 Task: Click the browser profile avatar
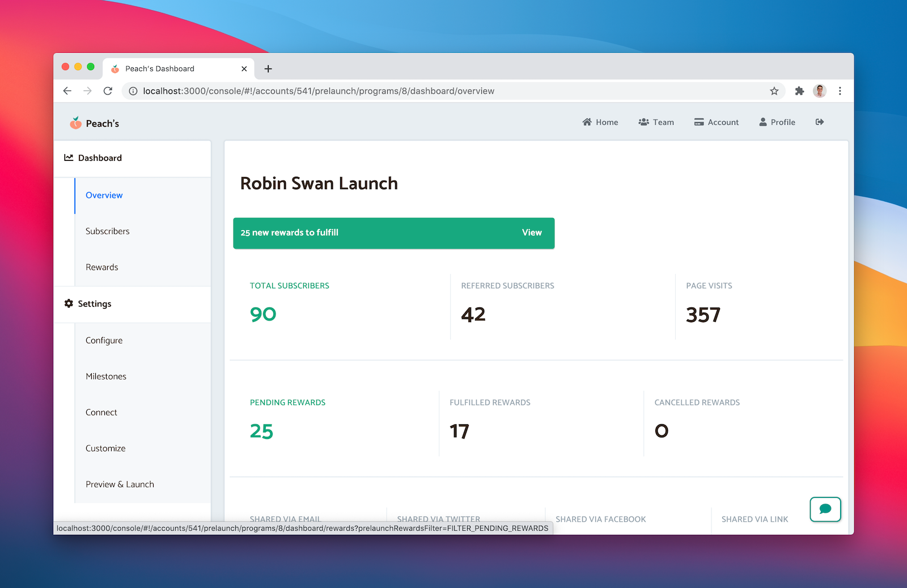[x=820, y=91]
